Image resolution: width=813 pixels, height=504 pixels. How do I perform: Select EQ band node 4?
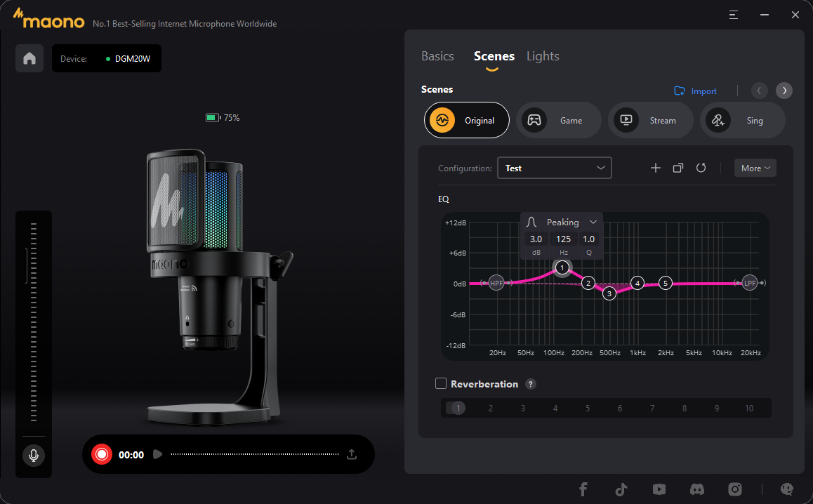pos(637,283)
